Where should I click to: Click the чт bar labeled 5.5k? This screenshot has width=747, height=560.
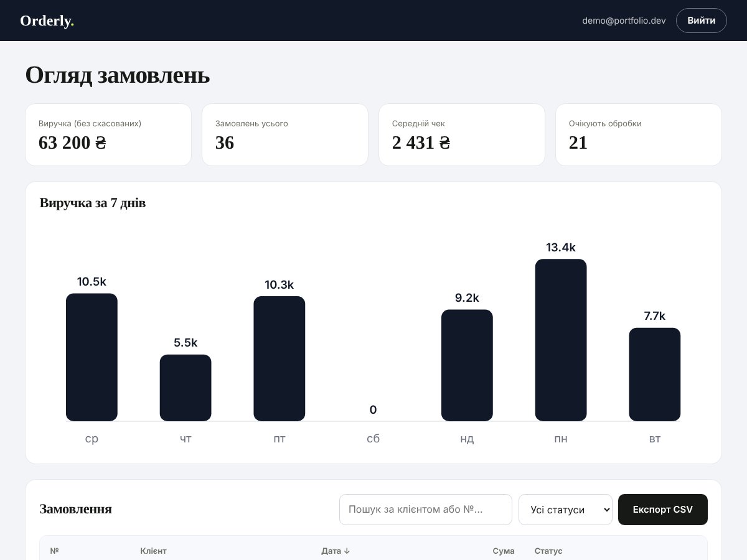[186, 388]
